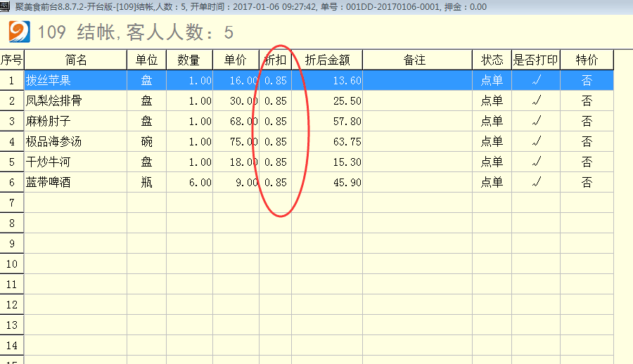Click the 简名 column header
The width and height of the screenshot is (633, 364).
(75, 60)
